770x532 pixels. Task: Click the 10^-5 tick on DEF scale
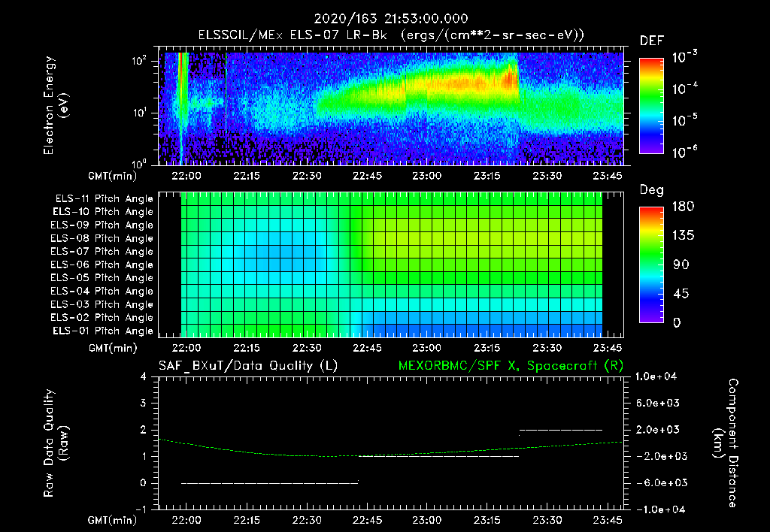(x=684, y=120)
